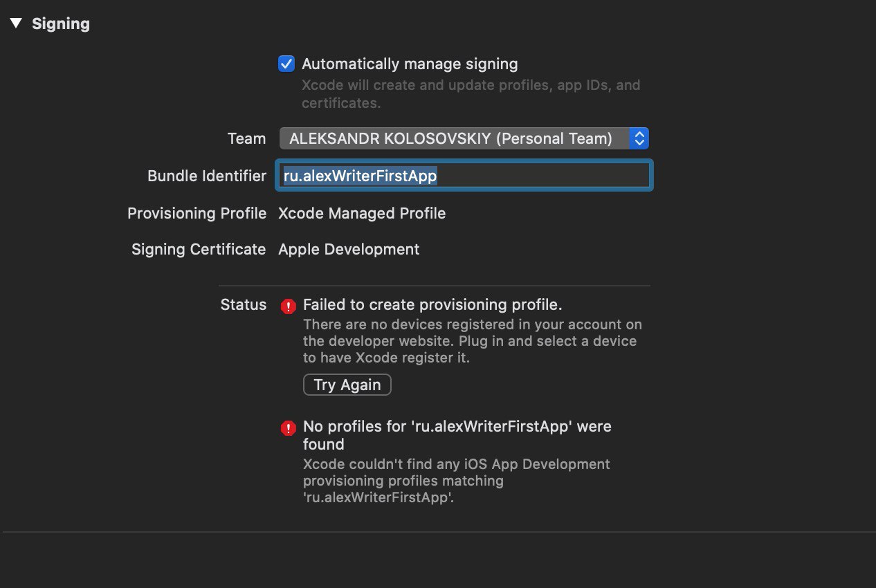876x588 pixels.
Task: Click the No profiles for 'ru.alexWriterFirstApp' message
Action: coord(457,435)
